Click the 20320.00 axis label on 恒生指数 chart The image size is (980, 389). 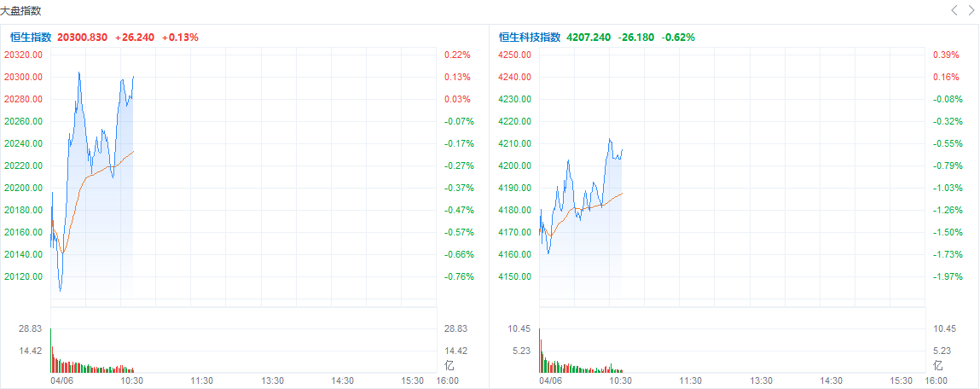(23, 55)
